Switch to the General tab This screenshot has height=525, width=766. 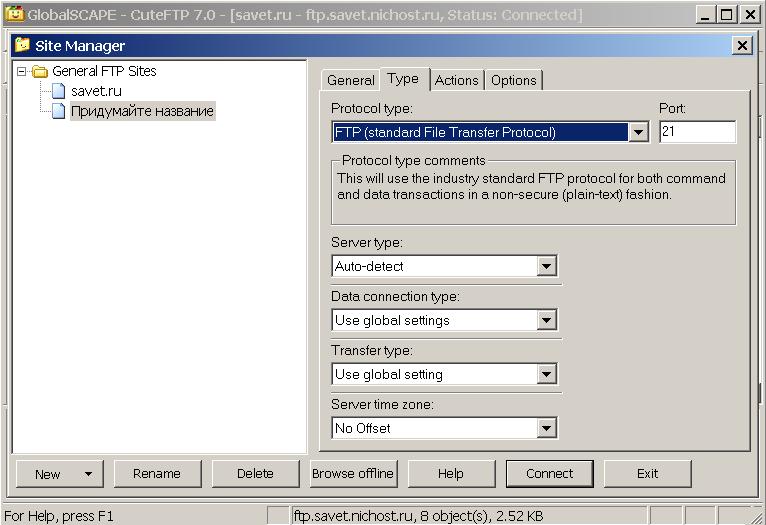(x=350, y=80)
